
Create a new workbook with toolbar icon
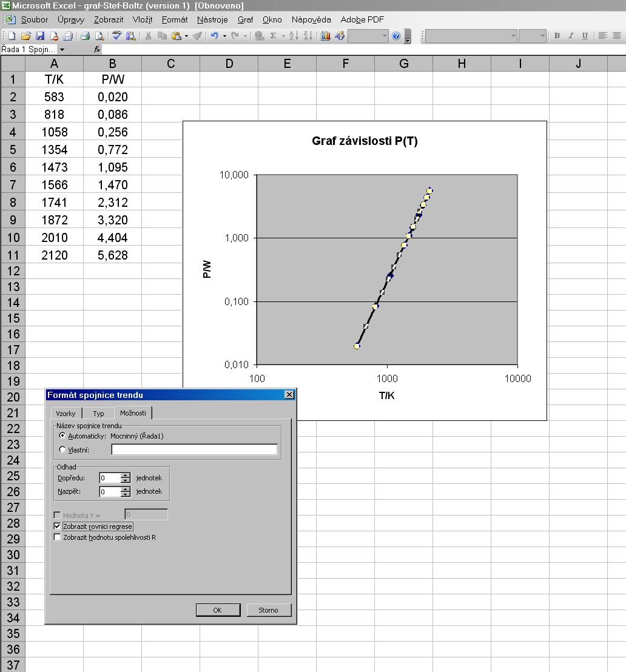pyautogui.click(x=12, y=36)
